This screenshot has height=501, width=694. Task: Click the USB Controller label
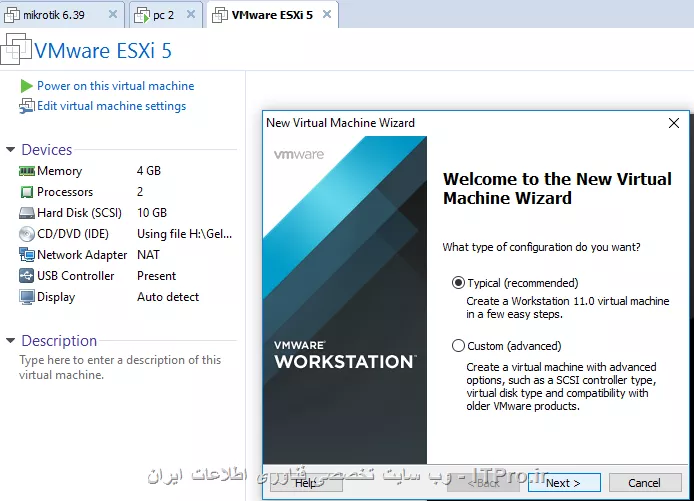76,276
